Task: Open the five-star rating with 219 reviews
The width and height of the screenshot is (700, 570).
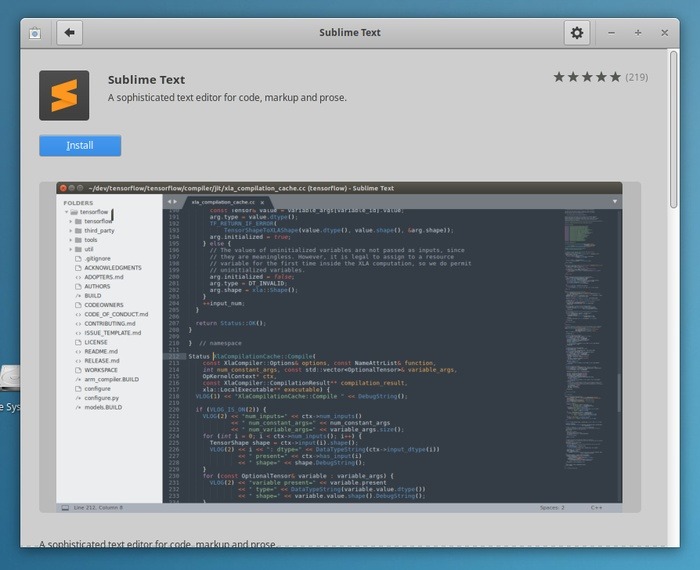Action: pyautogui.click(x=600, y=77)
